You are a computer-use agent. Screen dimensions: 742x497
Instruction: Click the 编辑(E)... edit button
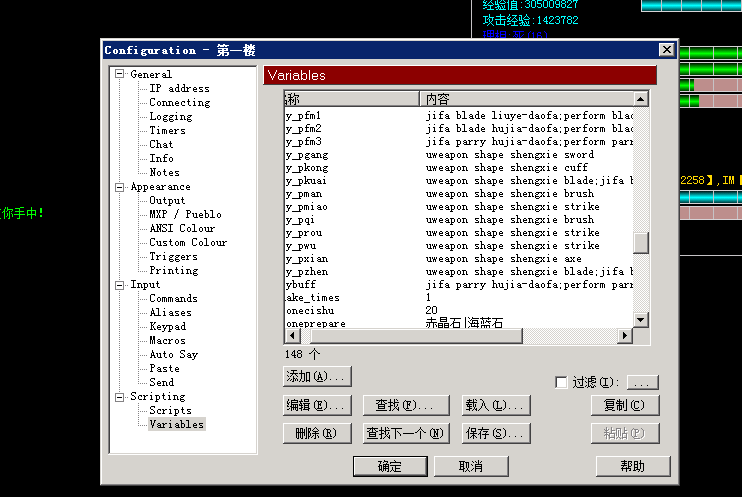coord(317,405)
